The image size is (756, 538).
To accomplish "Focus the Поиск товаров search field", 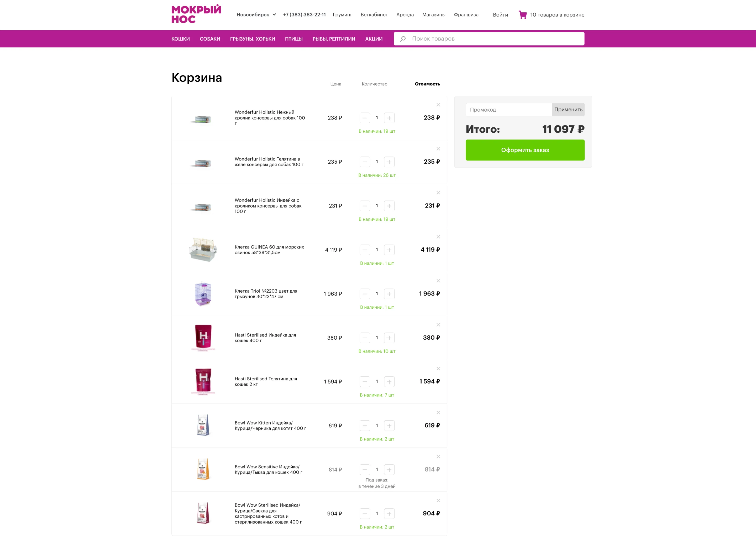I will (489, 39).
